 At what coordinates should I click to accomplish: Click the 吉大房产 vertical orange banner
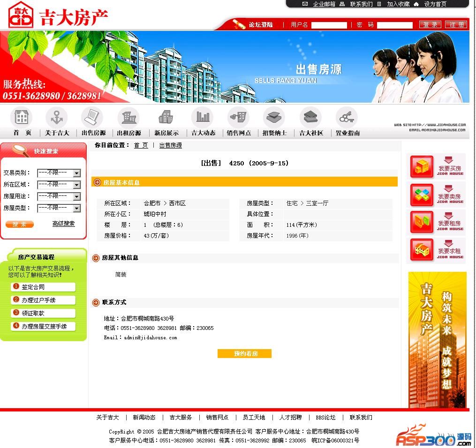(437, 340)
